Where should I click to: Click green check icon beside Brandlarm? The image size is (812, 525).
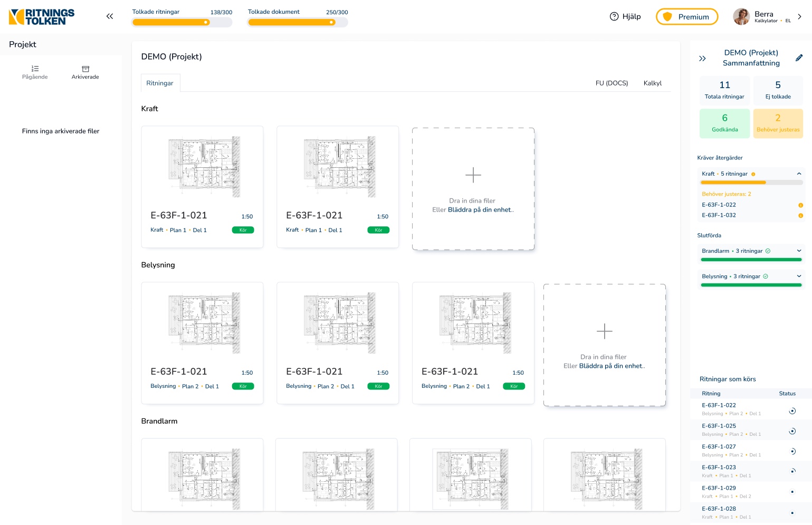point(768,251)
